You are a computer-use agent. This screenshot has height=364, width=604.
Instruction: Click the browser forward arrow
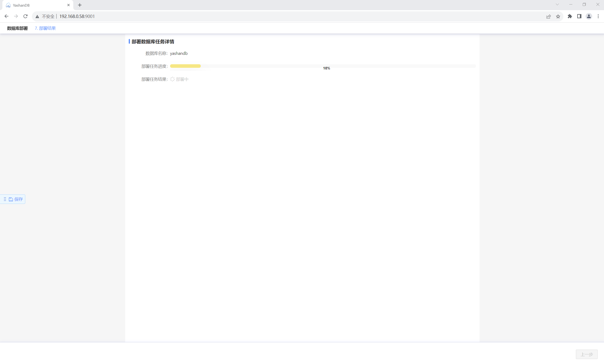tap(16, 16)
